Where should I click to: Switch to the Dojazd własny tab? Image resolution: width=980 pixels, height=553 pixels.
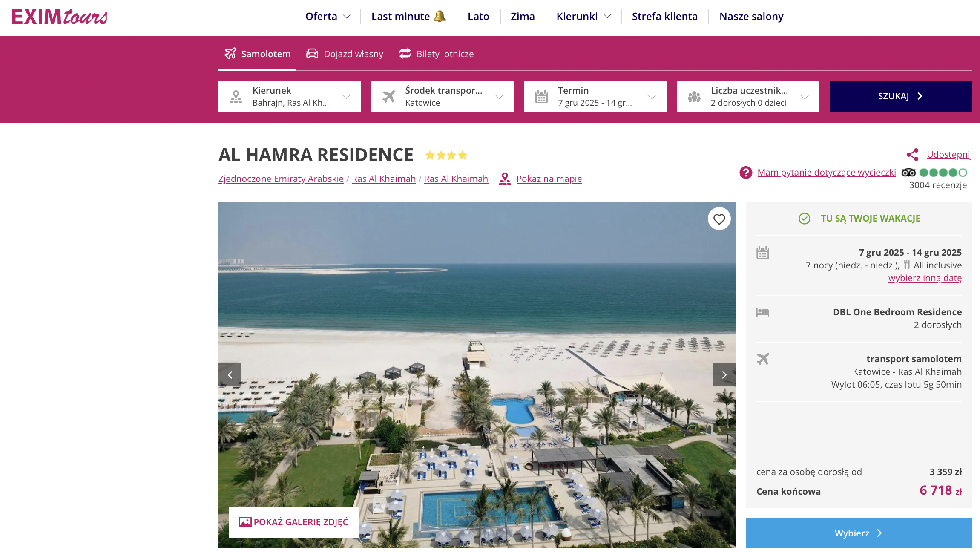click(x=345, y=54)
